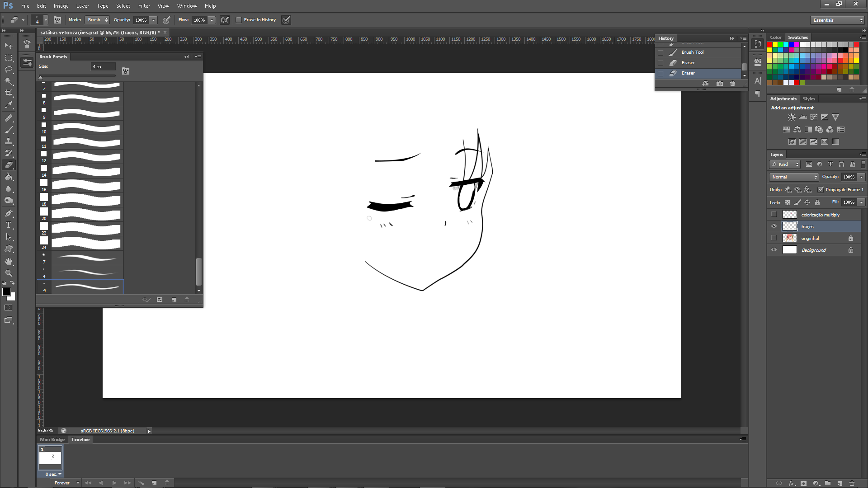Viewport: 868px width, 488px height.
Task: Click the foreground color swatch
Action: click(x=6, y=292)
